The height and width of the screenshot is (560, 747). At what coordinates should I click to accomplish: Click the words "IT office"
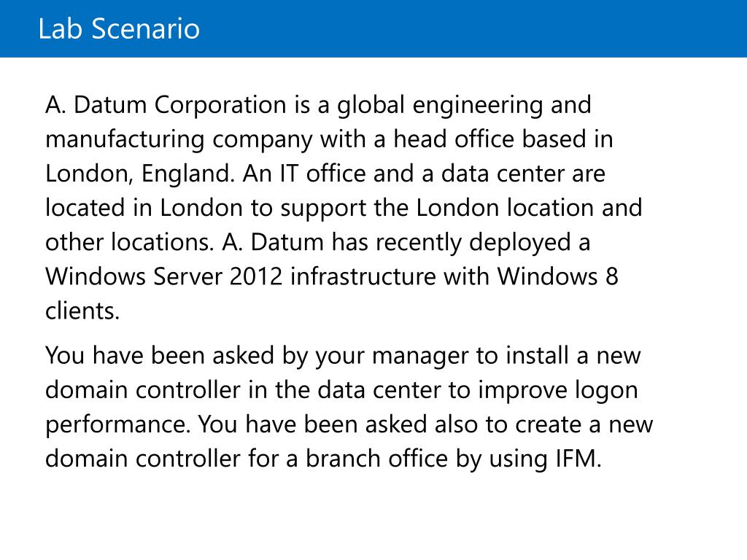pyautogui.click(x=322, y=174)
